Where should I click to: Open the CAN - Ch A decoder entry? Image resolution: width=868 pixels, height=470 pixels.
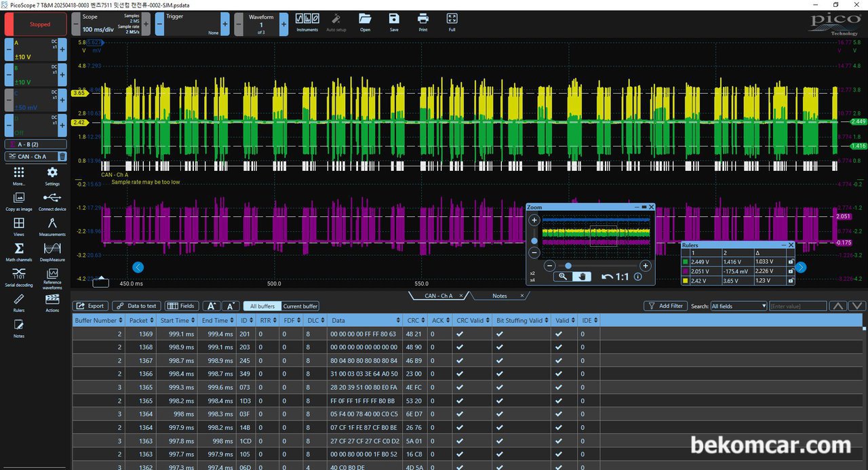click(x=31, y=157)
